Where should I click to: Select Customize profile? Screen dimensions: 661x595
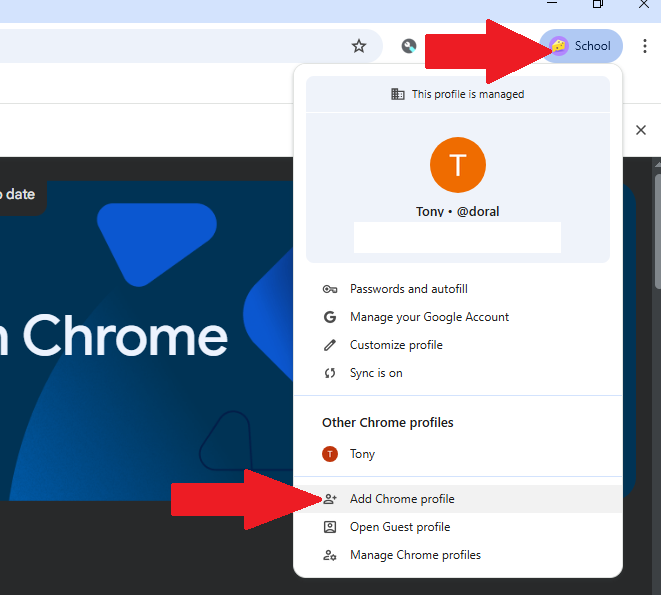click(395, 345)
